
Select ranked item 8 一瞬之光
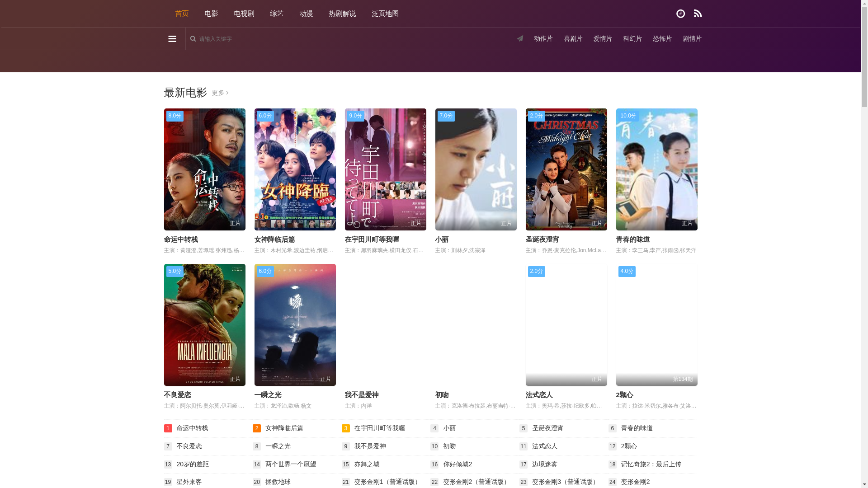[x=278, y=446]
